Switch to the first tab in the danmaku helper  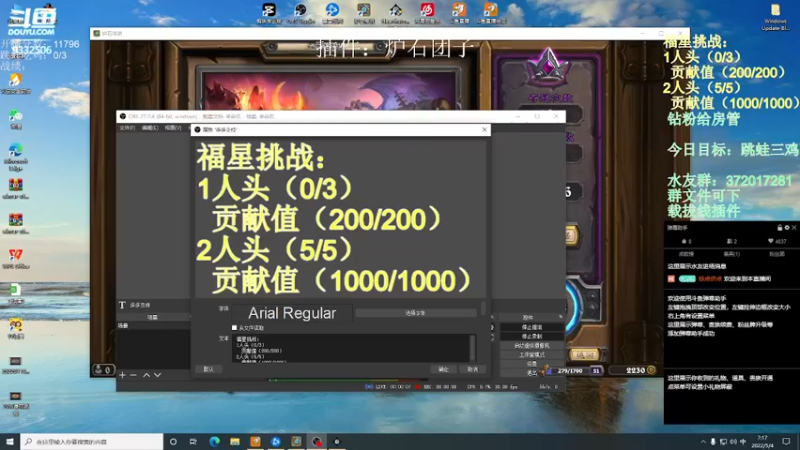686,254
